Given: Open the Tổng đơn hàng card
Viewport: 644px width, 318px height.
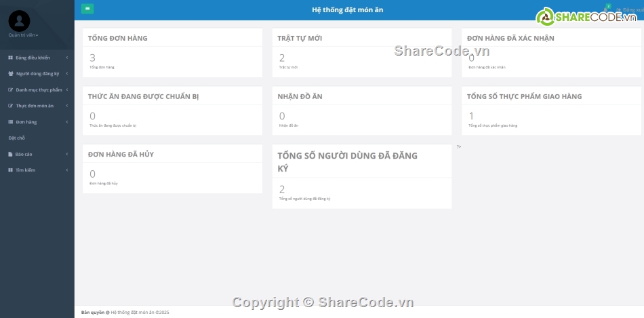Looking at the screenshot, I should tap(172, 53).
